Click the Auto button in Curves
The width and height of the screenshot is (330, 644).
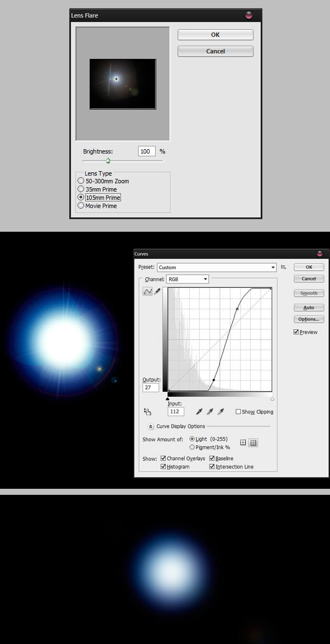click(309, 308)
